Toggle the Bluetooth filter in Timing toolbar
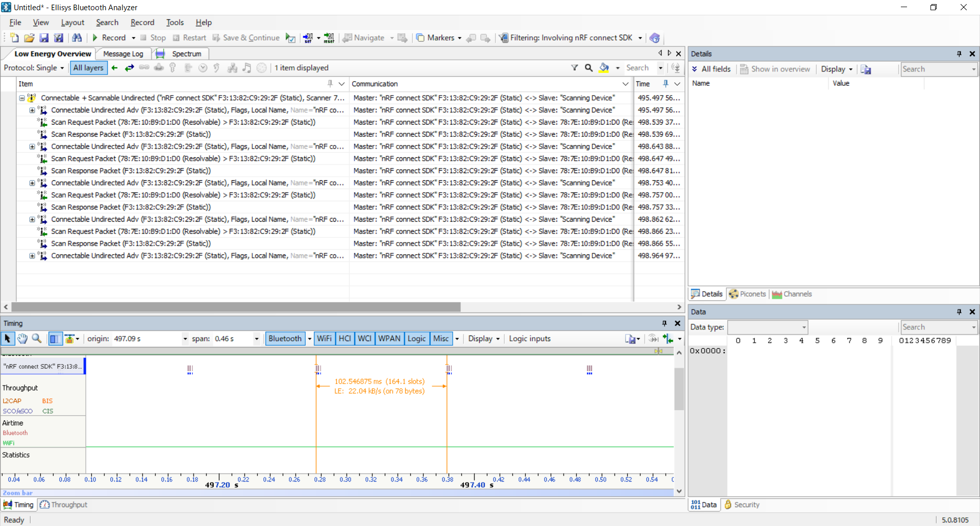Image resolution: width=980 pixels, height=526 pixels. tap(285, 339)
